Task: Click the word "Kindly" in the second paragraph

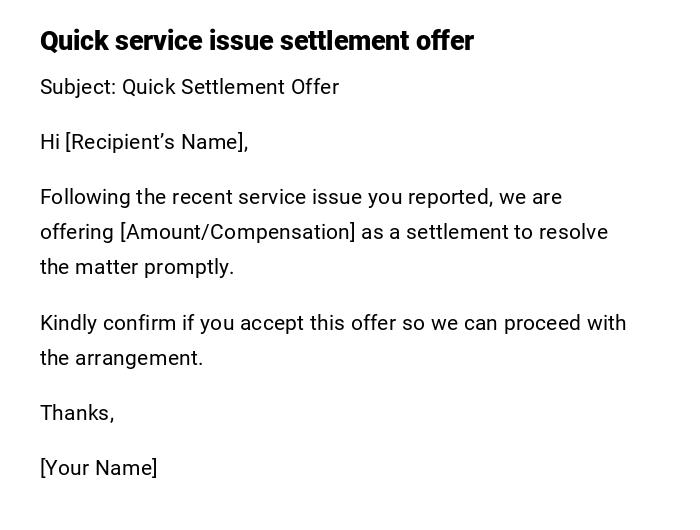Action: (x=68, y=323)
